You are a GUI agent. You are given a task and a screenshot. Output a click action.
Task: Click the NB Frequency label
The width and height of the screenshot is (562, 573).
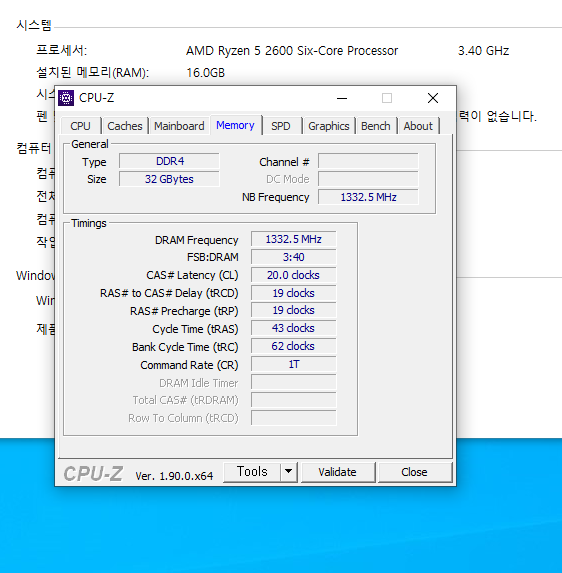(x=276, y=197)
